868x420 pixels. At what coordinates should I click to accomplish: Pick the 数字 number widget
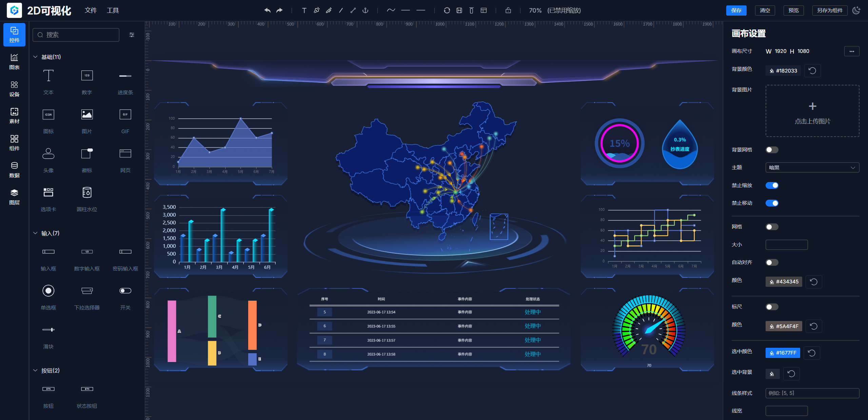pos(87,82)
